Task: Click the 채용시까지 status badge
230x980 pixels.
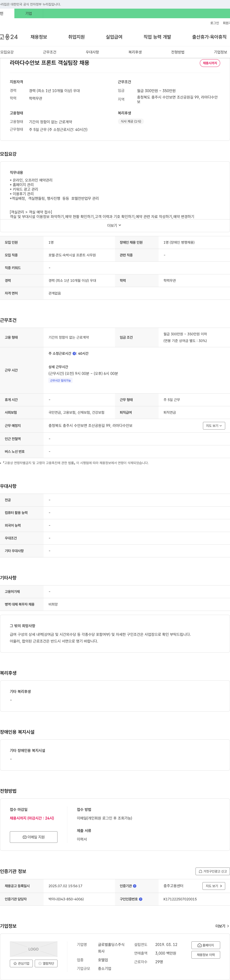Action: (x=210, y=63)
